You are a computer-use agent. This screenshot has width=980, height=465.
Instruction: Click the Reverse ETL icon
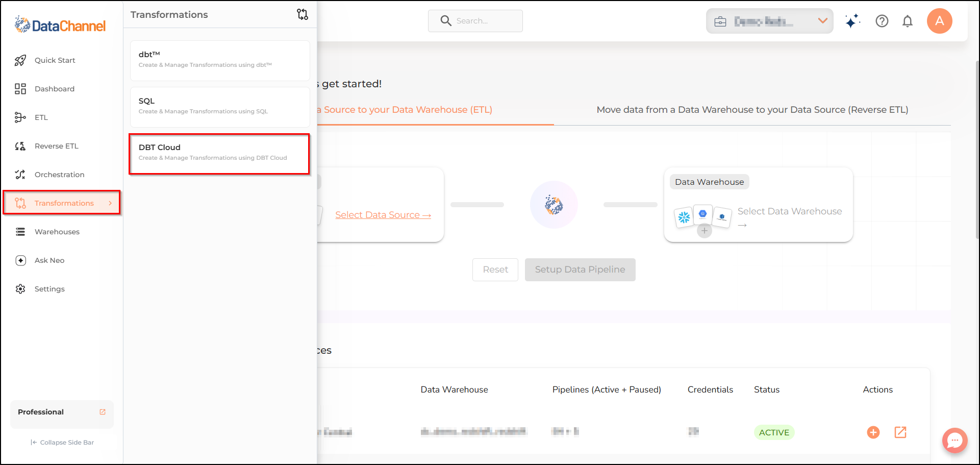(x=20, y=146)
